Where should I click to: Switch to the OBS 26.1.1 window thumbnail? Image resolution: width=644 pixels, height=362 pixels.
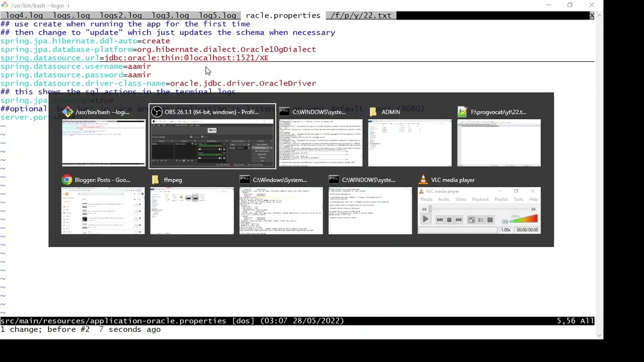[x=212, y=143]
